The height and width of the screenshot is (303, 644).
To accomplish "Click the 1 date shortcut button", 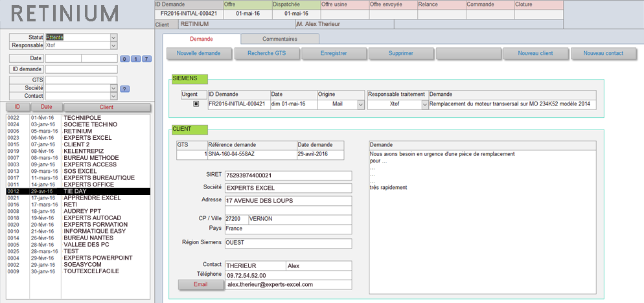I will [x=135, y=59].
